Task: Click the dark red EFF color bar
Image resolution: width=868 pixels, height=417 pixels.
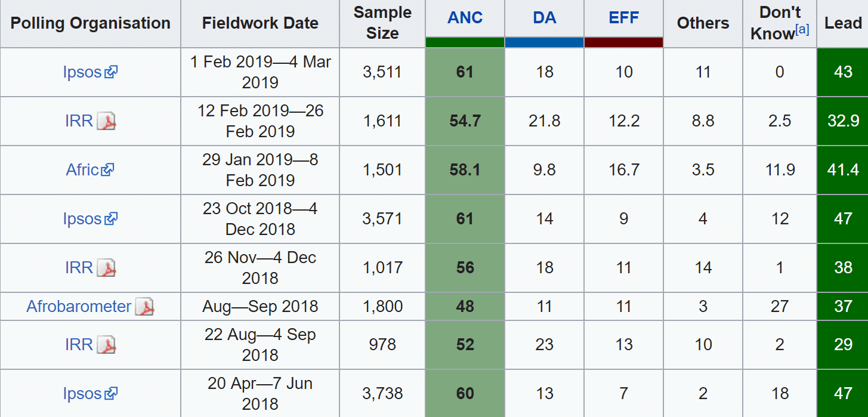Action: click(x=623, y=42)
